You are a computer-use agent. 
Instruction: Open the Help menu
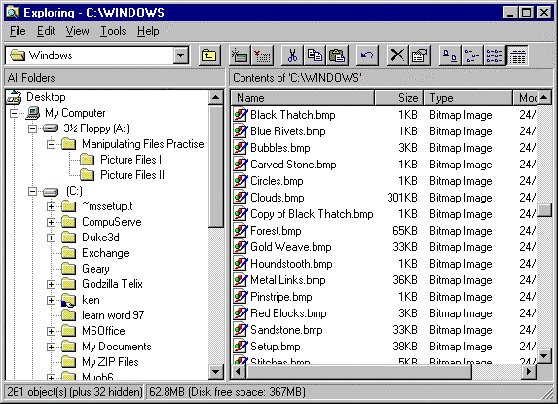pos(148,31)
